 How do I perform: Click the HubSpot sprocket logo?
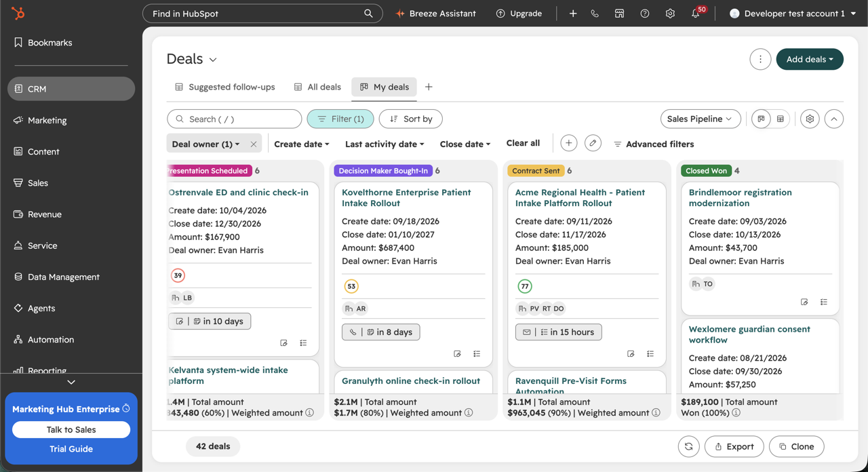[x=18, y=13]
